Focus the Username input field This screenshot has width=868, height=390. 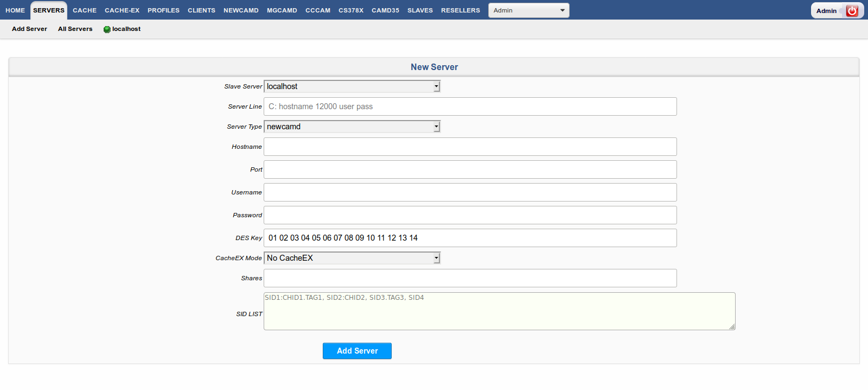click(470, 192)
